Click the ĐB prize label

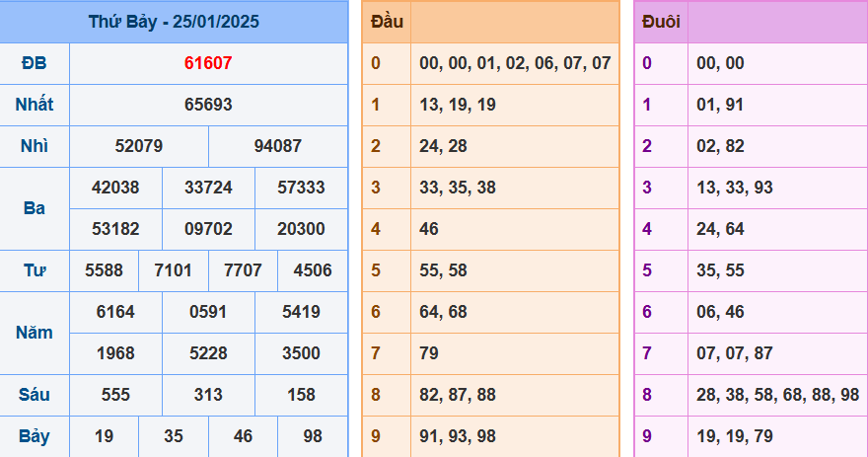[x=35, y=63]
